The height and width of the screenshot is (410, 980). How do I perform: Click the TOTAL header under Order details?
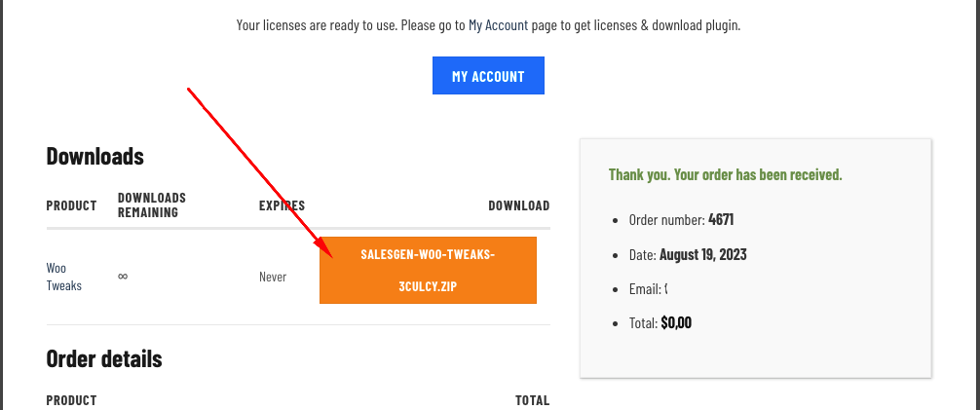(x=532, y=400)
